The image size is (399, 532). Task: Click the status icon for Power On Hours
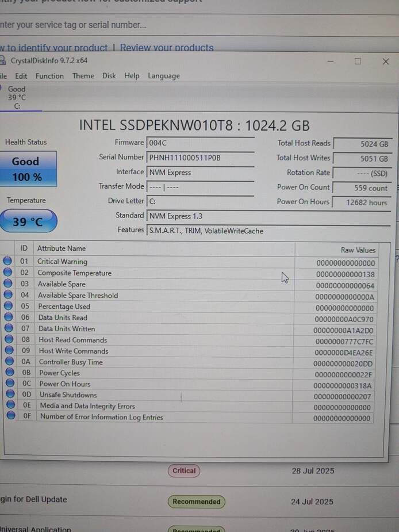pyautogui.click(x=9, y=384)
